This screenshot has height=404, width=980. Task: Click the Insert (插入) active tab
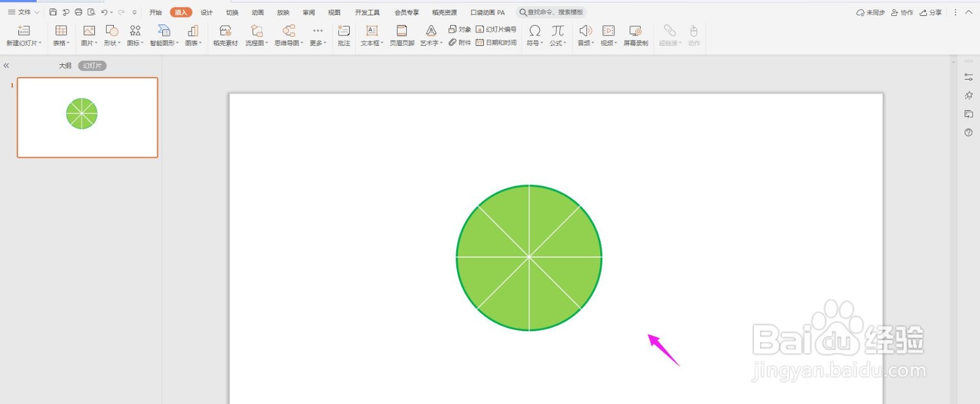tap(181, 12)
